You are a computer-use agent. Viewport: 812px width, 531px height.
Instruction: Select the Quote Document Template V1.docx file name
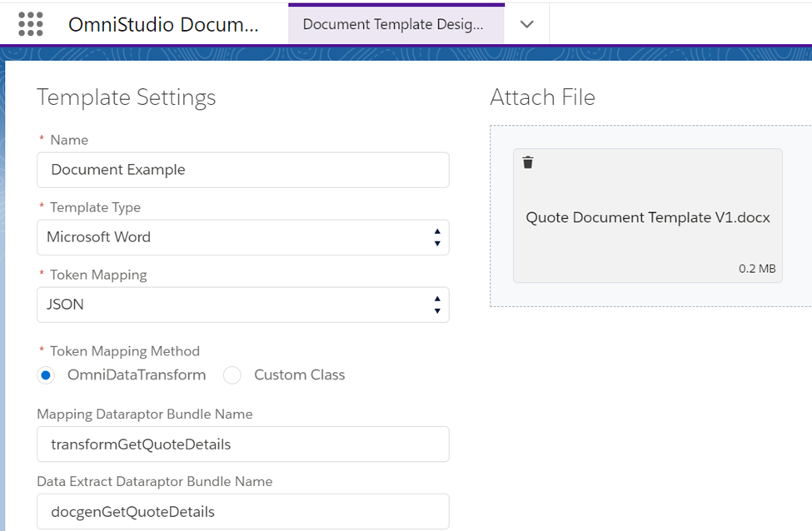tap(647, 218)
